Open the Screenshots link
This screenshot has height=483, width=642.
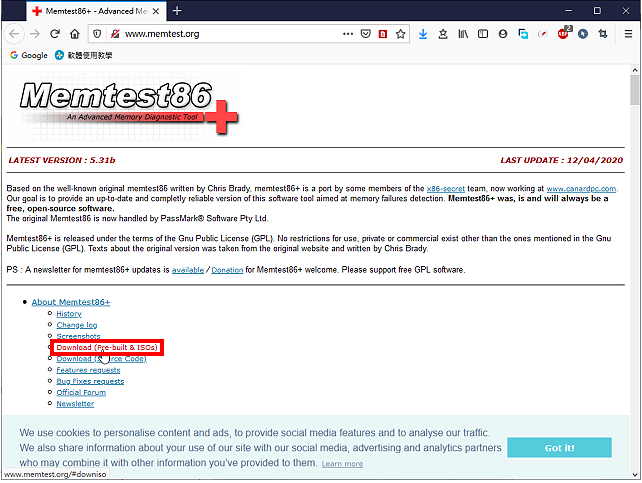click(x=78, y=336)
